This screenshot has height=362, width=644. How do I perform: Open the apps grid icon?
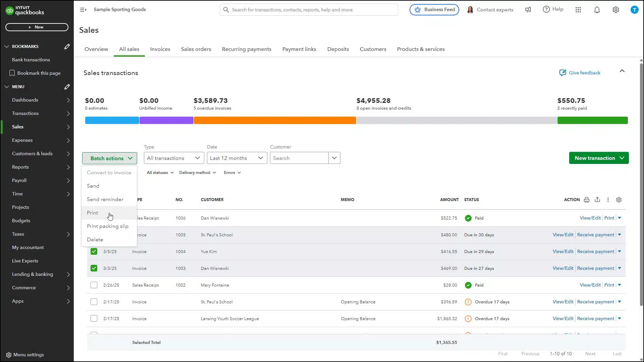[578, 10]
